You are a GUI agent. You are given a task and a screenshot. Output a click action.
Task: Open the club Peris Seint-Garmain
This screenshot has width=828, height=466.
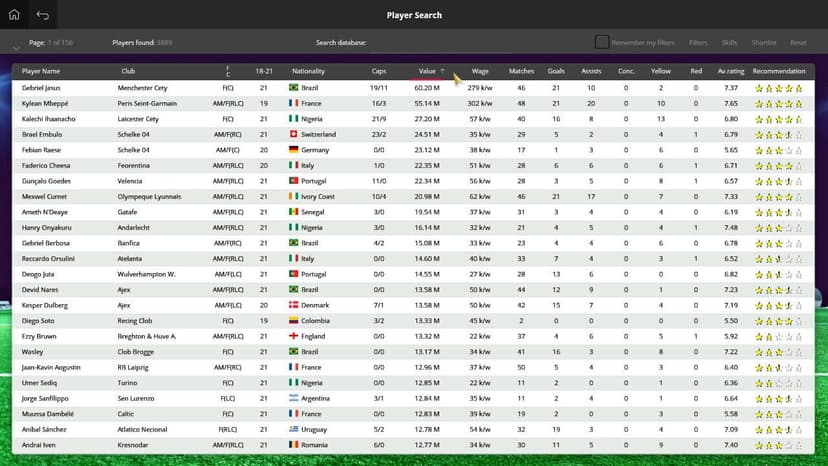[x=147, y=104]
